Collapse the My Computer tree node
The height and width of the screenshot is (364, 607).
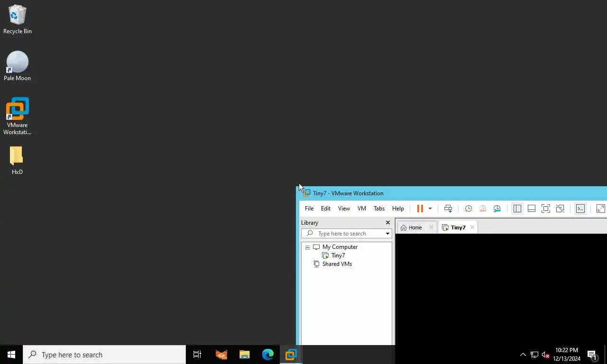coord(307,247)
